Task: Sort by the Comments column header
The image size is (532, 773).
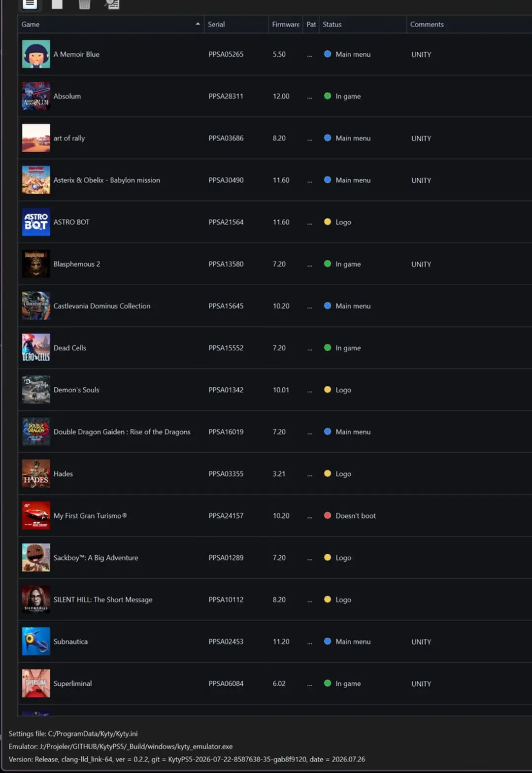Action: pos(469,24)
